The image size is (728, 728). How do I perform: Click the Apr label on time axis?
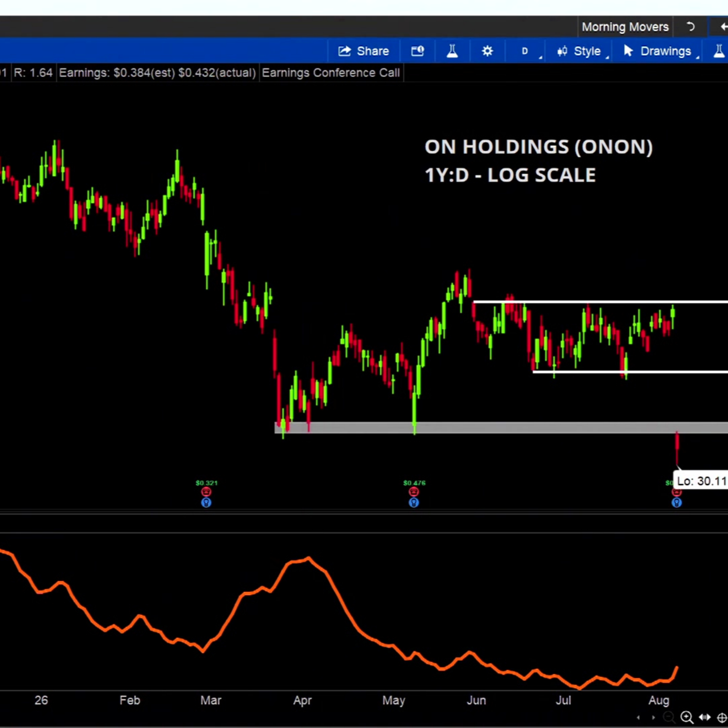[x=302, y=700]
